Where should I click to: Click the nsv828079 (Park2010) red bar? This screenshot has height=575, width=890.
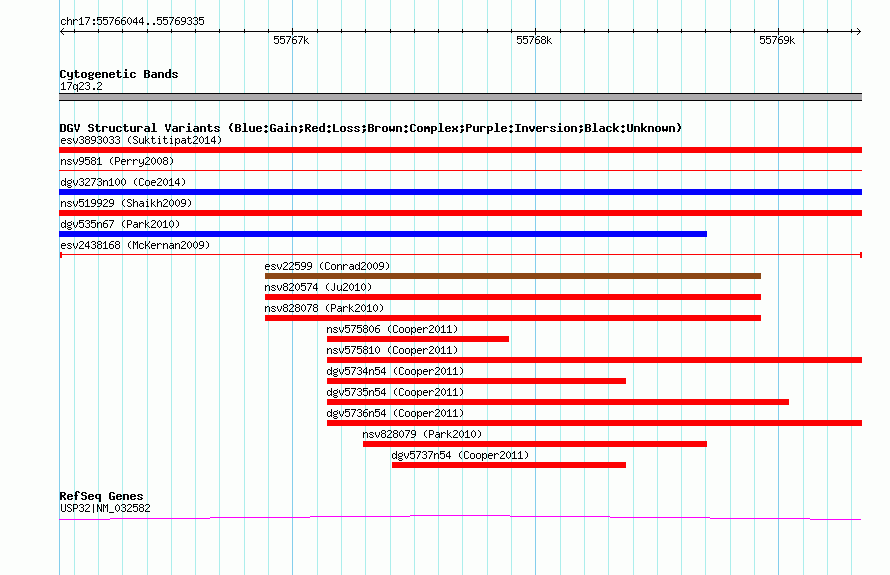point(535,444)
